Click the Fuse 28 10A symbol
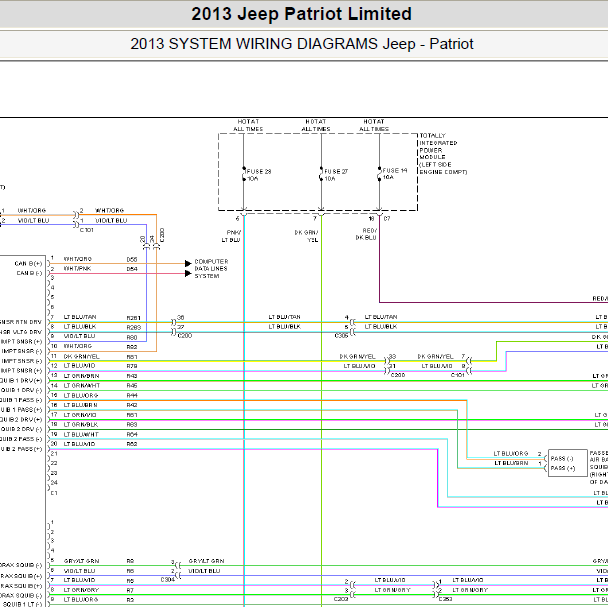 [244, 174]
